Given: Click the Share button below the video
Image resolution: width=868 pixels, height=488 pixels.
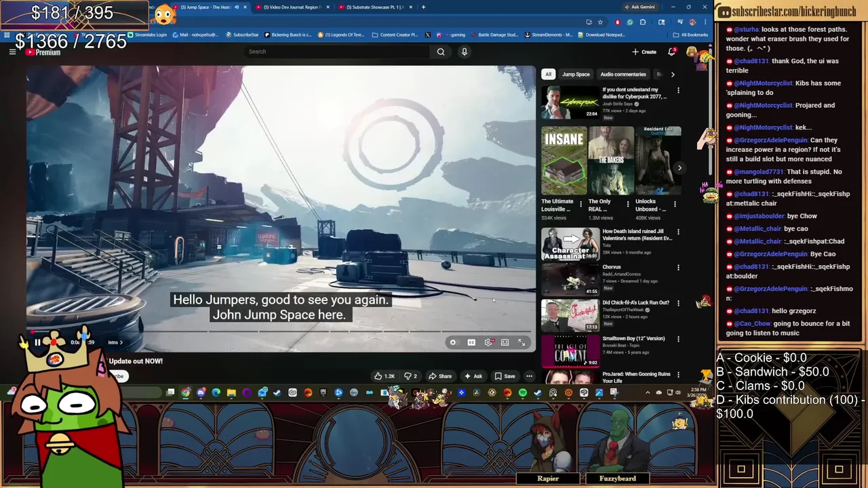Looking at the screenshot, I should [x=440, y=376].
